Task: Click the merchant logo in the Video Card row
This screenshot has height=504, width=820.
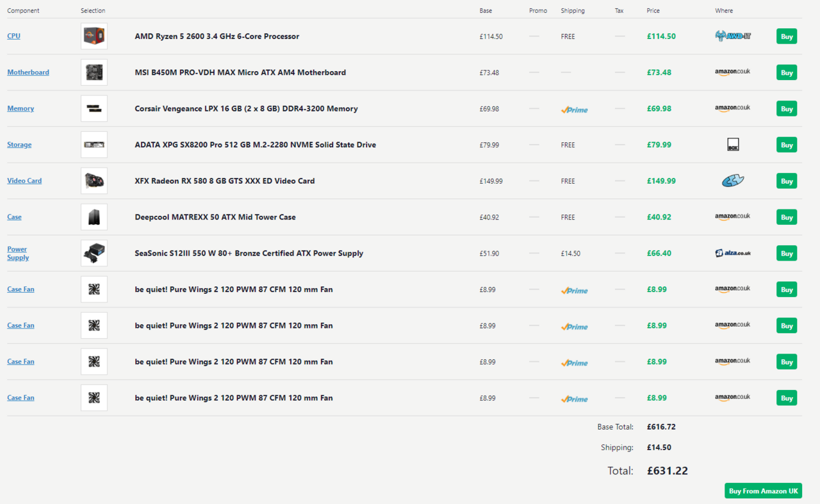Action: pyautogui.click(x=733, y=181)
